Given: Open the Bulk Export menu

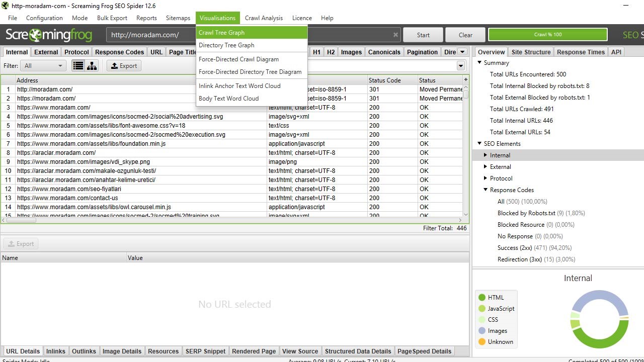Looking at the screenshot, I should pos(112,18).
